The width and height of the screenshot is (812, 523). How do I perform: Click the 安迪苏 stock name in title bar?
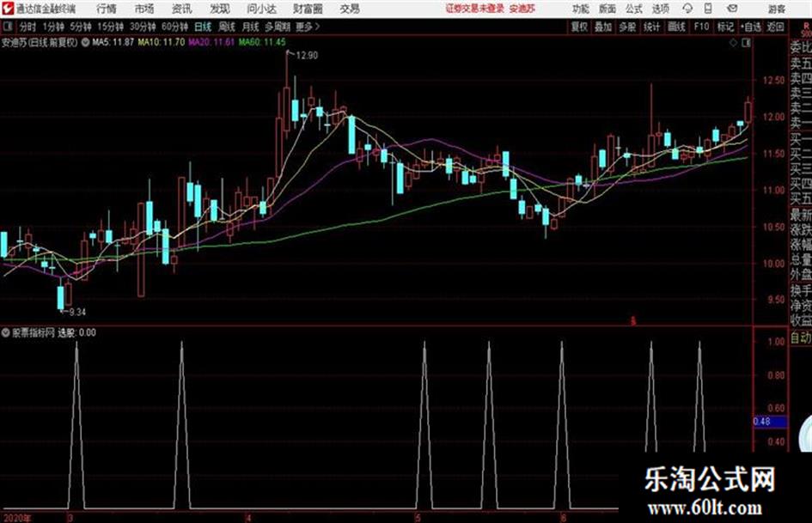pos(522,9)
